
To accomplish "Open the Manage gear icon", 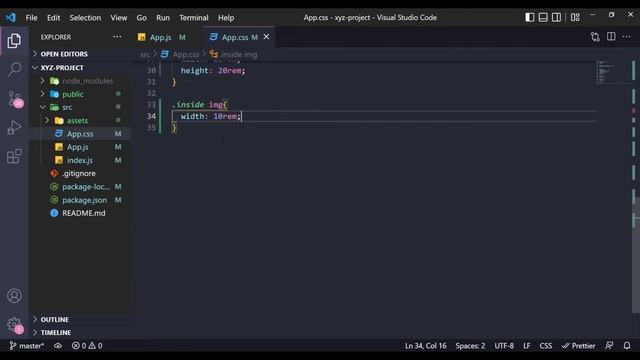I will (x=15, y=325).
